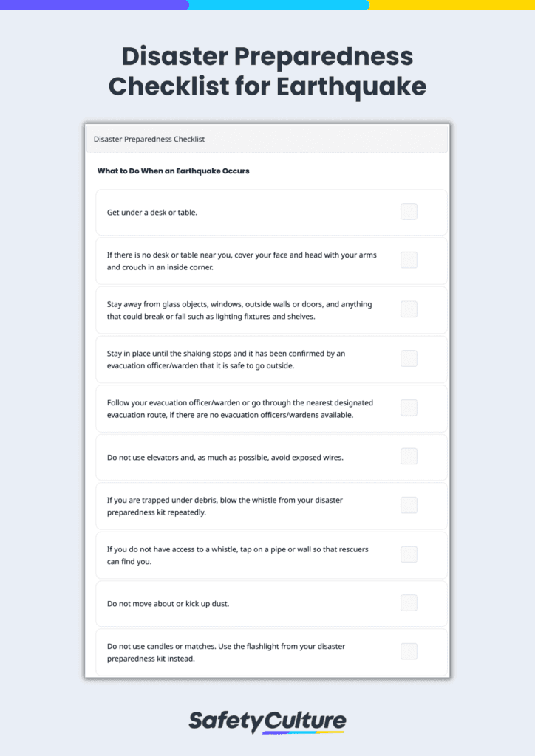Viewport: 535px width, 756px height.
Task: Click the main 'Disaster Preparedness Checklist for Earthquake' title
Action: [x=267, y=72]
